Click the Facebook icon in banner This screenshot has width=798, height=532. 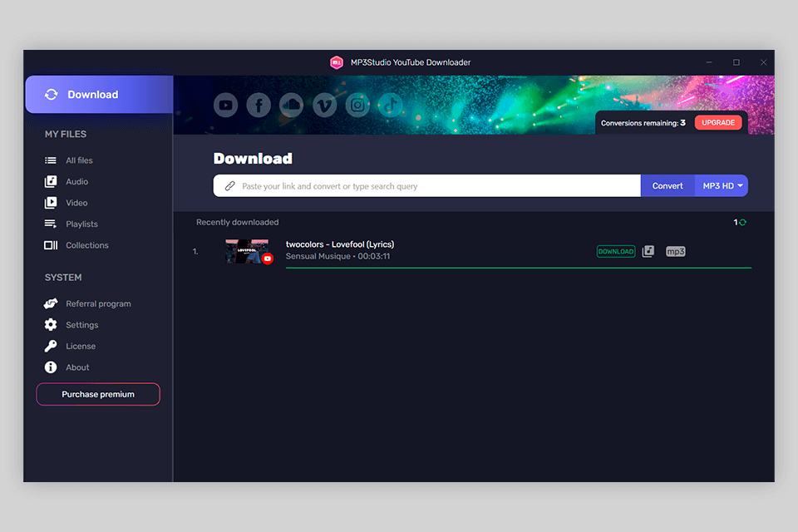pos(259,105)
